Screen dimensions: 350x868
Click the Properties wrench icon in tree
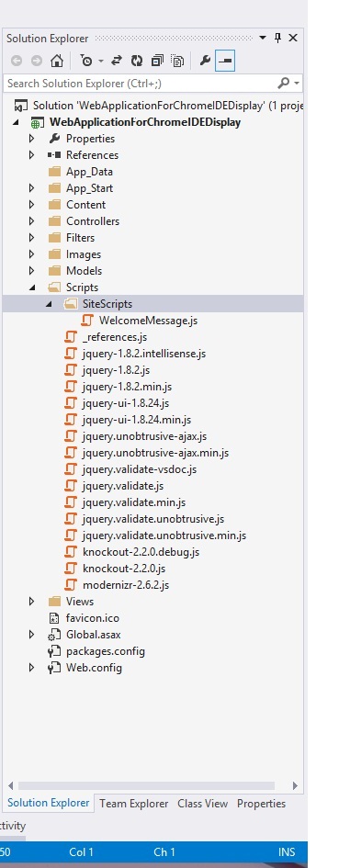[x=54, y=139]
